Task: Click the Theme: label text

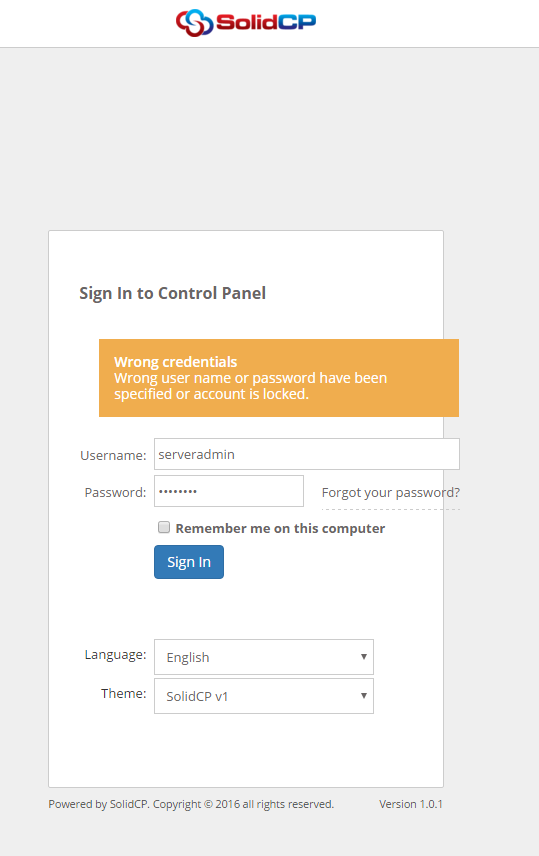Action: [x=123, y=693]
